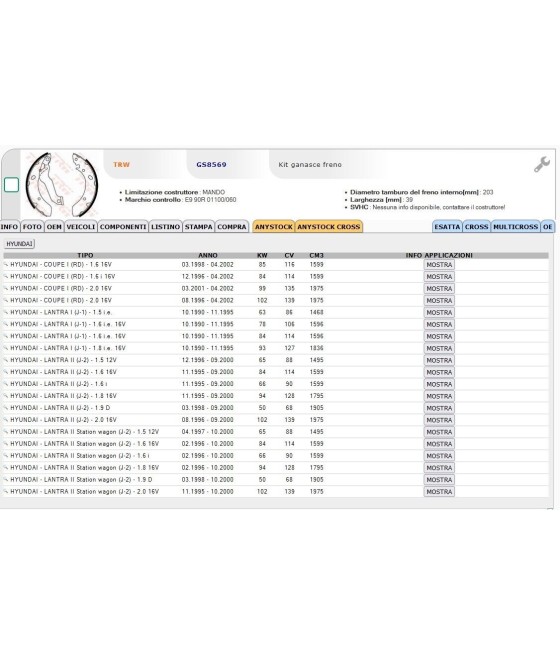Click the Kit ganasce freno description
This screenshot has width=560, height=655.
click(310, 165)
